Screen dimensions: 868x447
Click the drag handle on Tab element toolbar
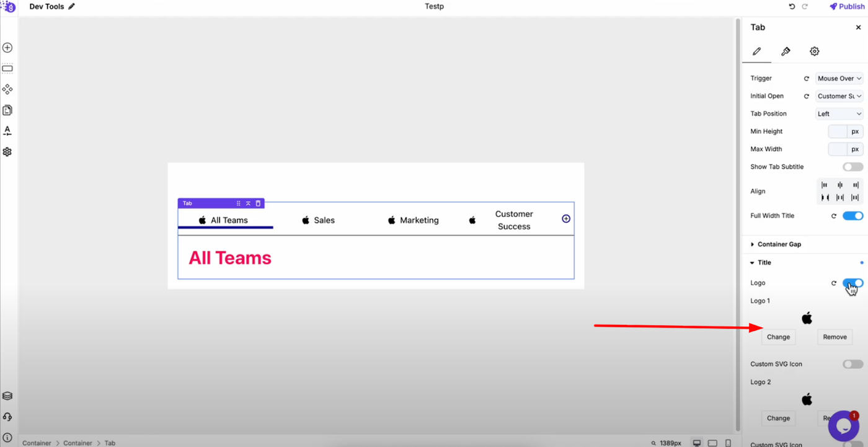point(239,203)
